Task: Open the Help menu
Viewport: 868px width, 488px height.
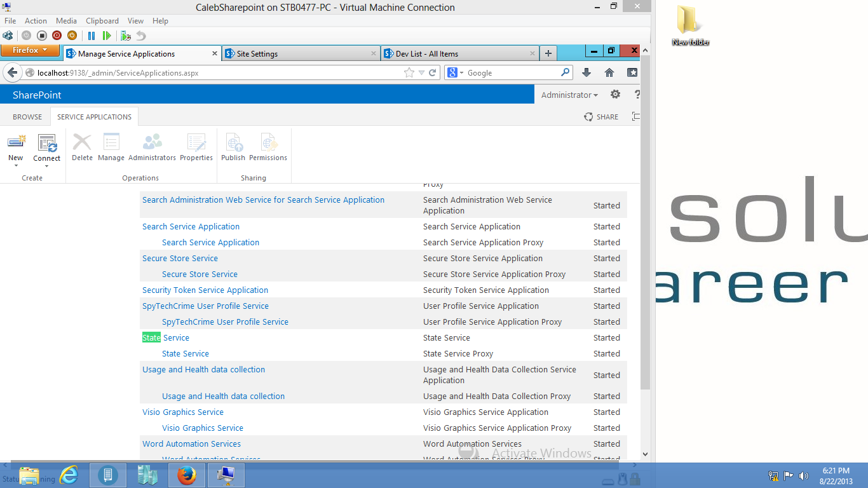Action: (x=161, y=21)
